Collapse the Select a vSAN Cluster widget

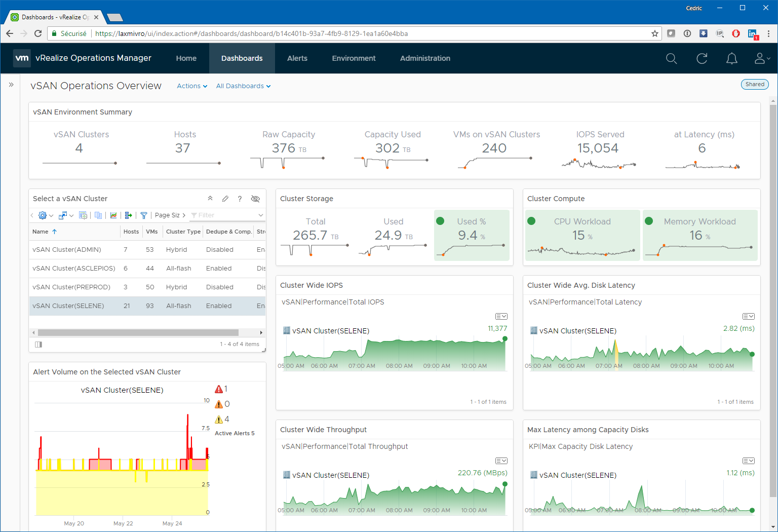tap(210, 199)
